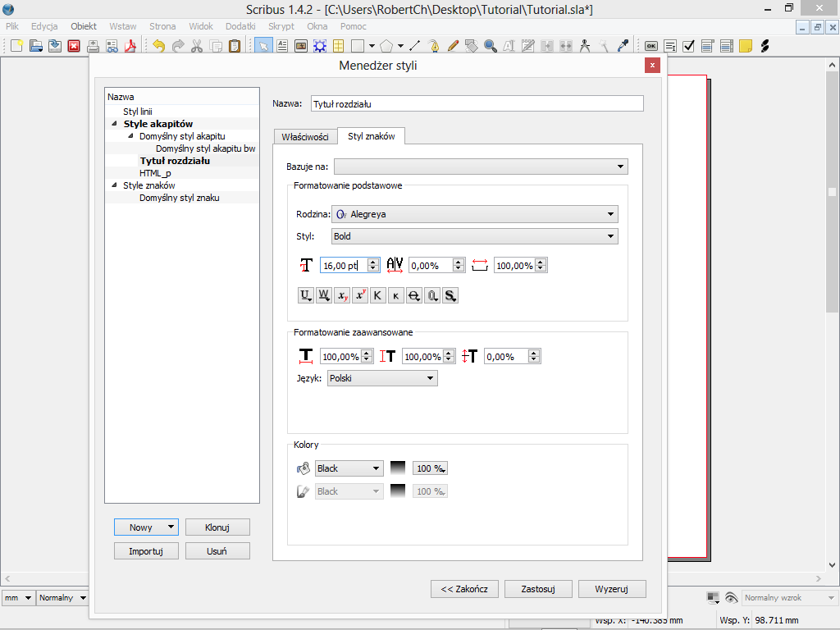Click the text shadow effect icon
Viewport: 840px width, 630px height.
[x=450, y=295]
